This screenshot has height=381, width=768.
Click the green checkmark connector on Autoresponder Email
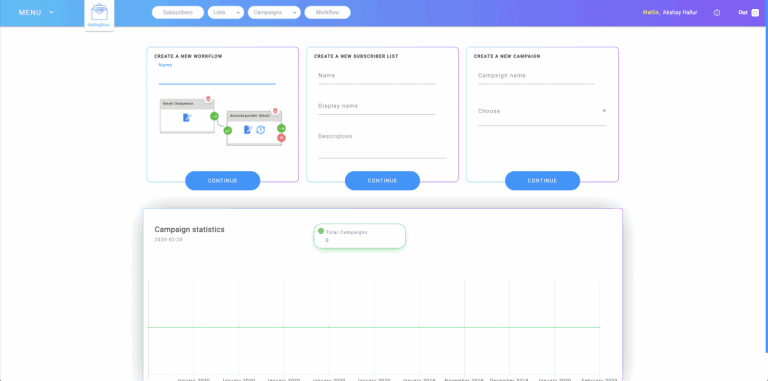(x=227, y=130)
